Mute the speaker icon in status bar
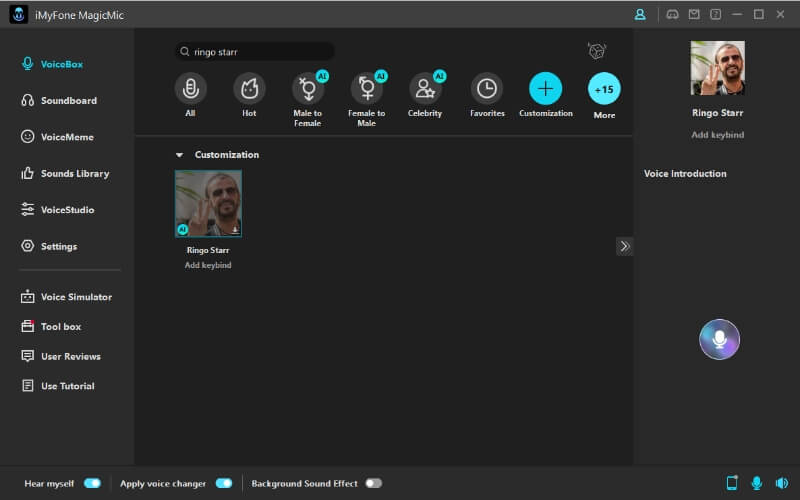This screenshot has height=500, width=800. [782, 482]
